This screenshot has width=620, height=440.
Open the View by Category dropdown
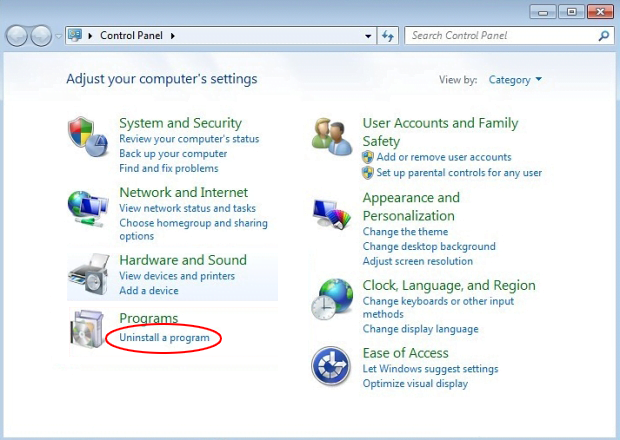(515, 80)
